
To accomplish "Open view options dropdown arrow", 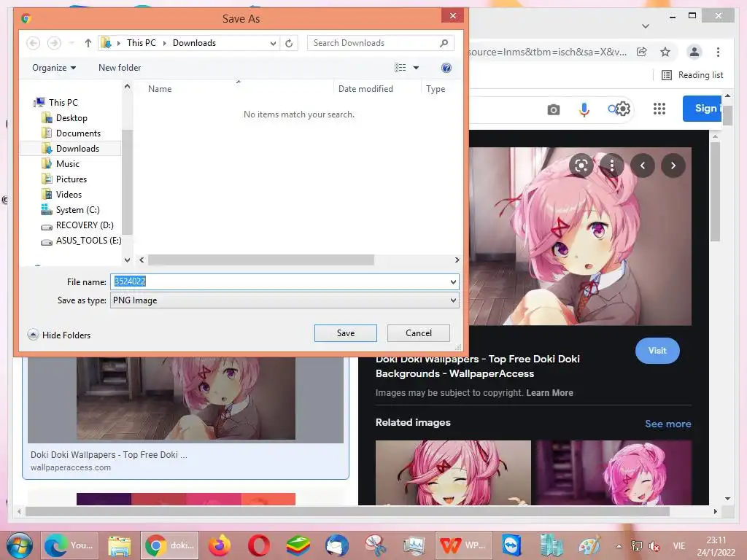I will tap(416, 68).
